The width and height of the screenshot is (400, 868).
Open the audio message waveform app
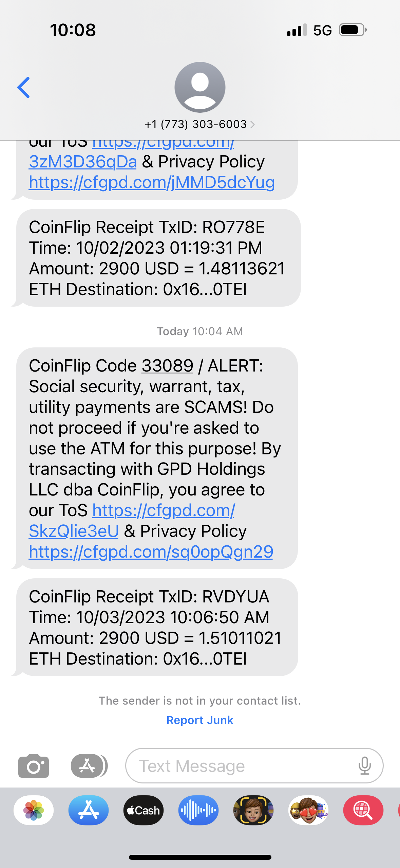click(x=198, y=810)
